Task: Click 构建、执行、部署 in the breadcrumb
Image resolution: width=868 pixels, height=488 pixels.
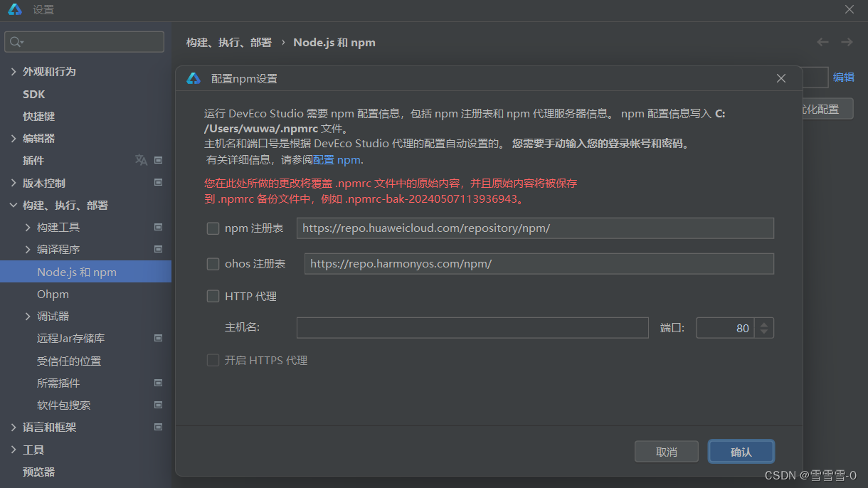Action: [x=229, y=43]
